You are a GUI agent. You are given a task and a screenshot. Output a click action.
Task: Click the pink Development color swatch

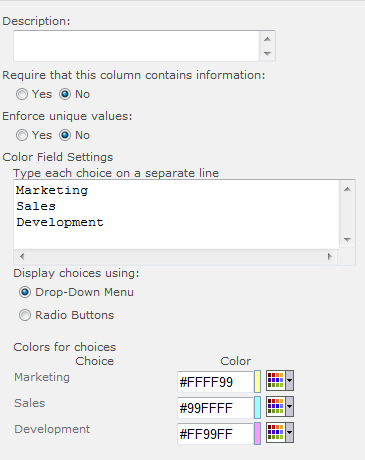(257, 433)
